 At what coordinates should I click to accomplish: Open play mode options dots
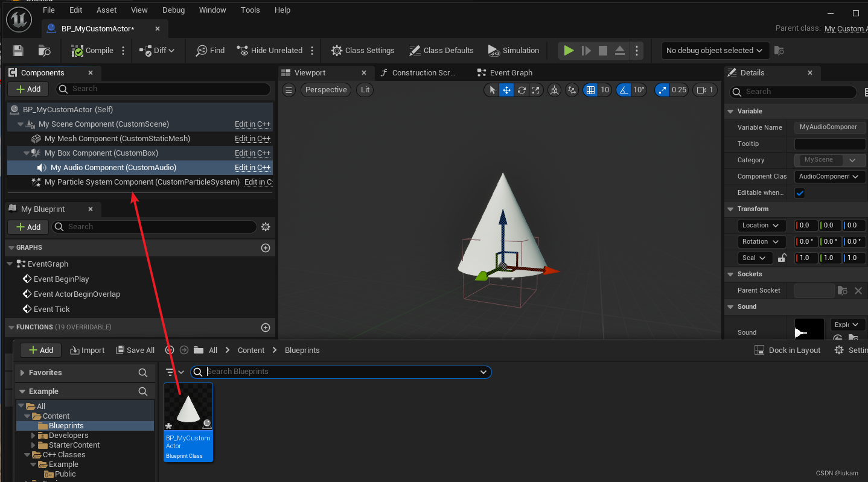click(636, 51)
